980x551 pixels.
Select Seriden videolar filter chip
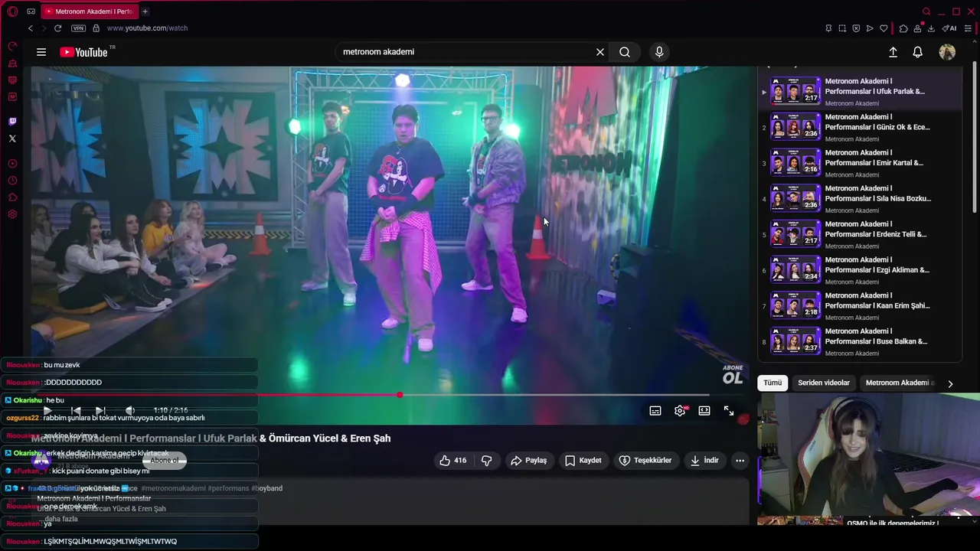tap(824, 383)
